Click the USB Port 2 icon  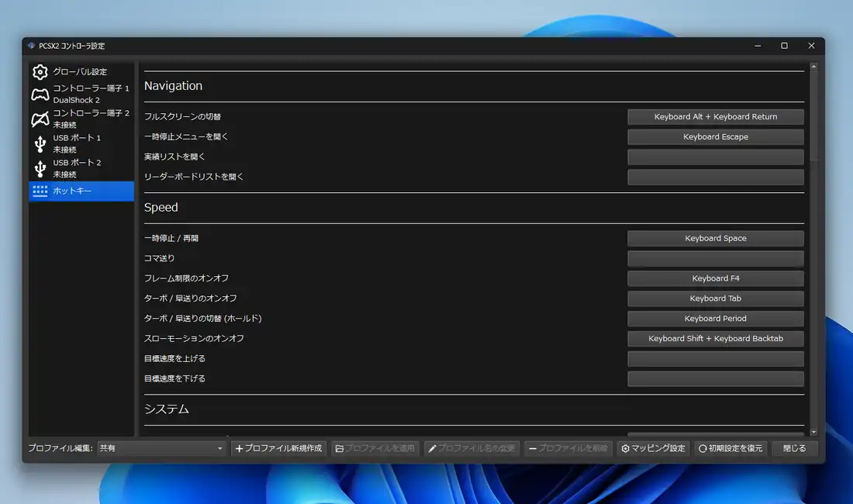(x=40, y=168)
